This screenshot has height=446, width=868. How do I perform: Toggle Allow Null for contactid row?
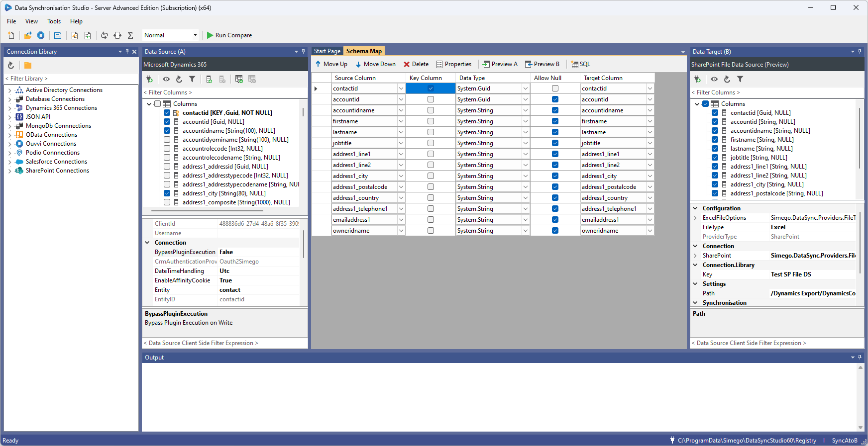click(x=555, y=89)
